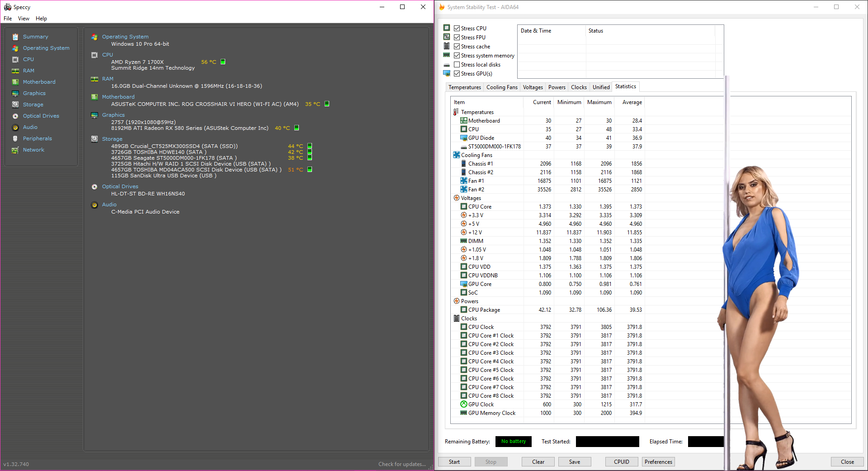
Task: Click the Motherboard sensor icon in AIDA64 statistics
Action: tap(464, 120)
